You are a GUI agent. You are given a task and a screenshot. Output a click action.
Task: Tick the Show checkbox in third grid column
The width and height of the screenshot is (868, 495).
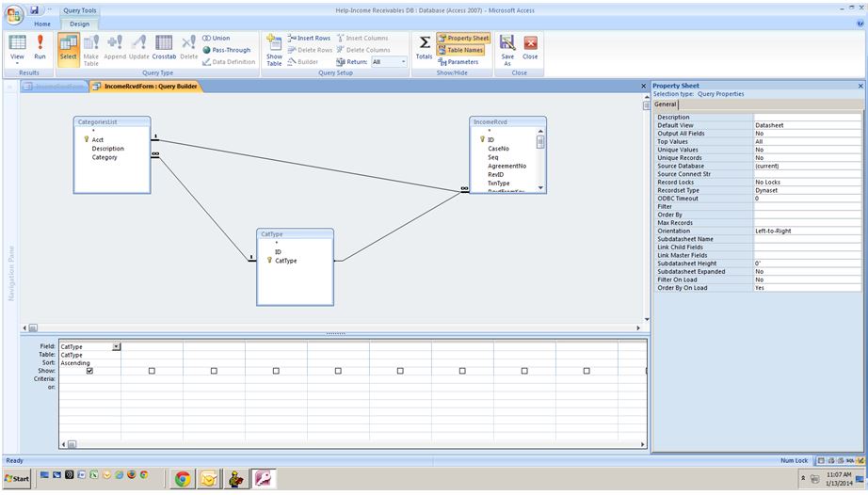(x=214, y=371)
